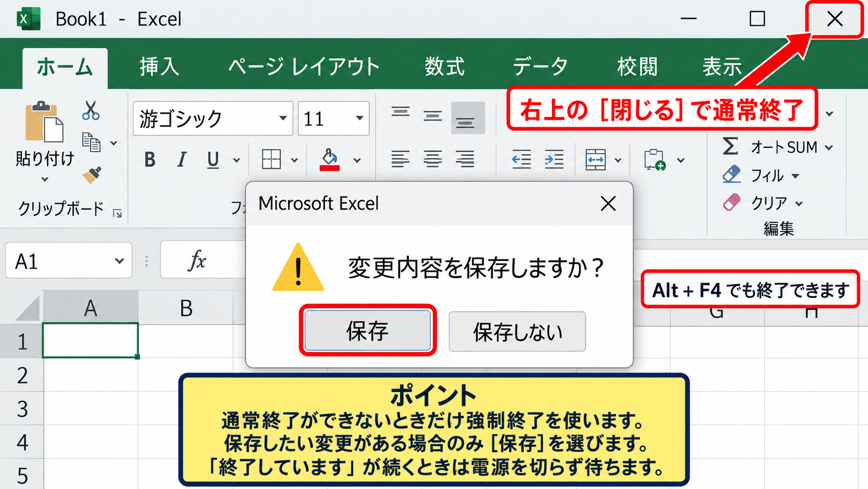Select column B header
Viewport: 868px width, 489px height.
point(186,308)
